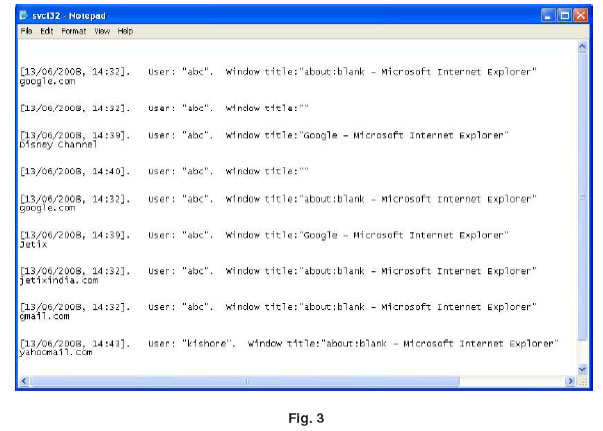Open the Format menu
This screenshot has height=431, width=603.
73,31
